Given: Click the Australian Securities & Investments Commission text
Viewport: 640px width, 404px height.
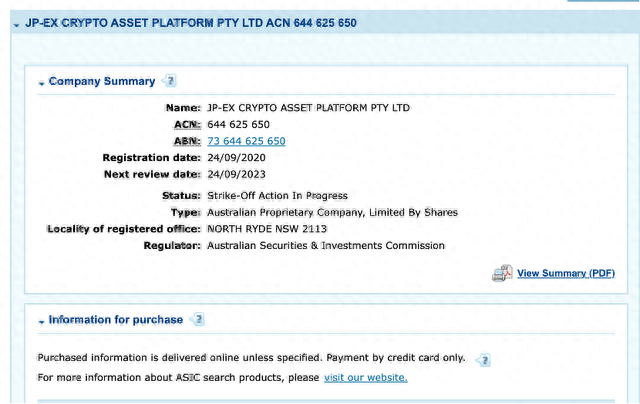Looking at the screenshot, I should point(325,245).
